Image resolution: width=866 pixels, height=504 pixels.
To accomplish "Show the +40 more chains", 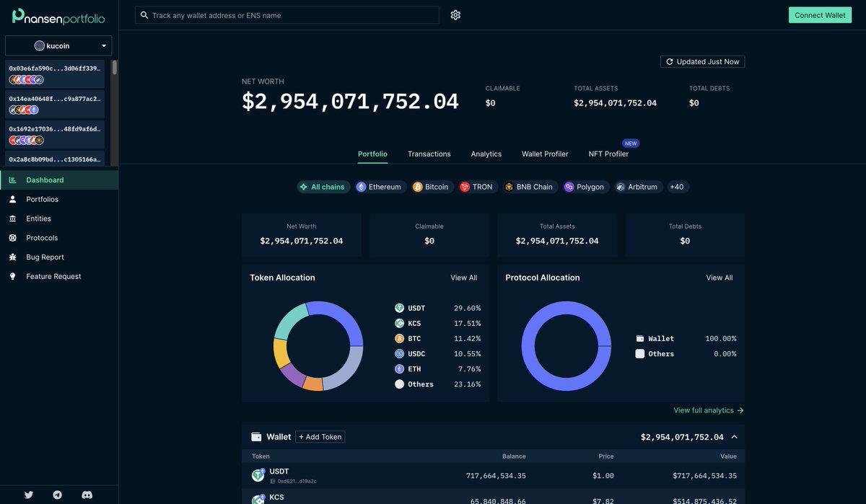I will point(677,187).
